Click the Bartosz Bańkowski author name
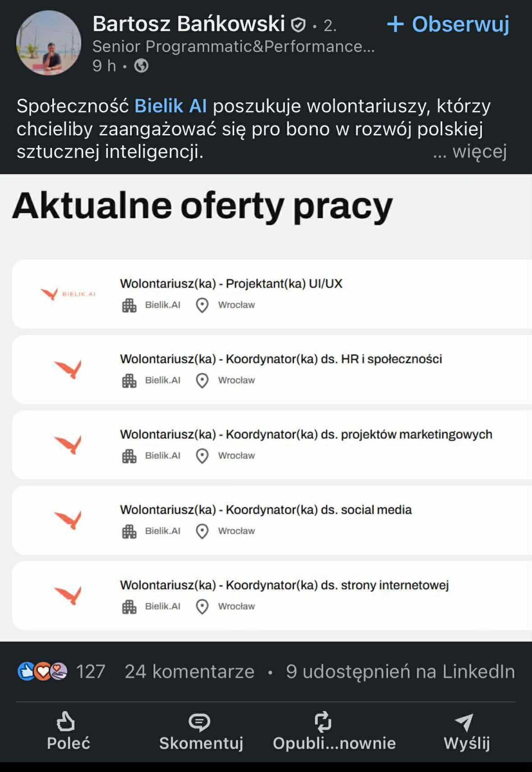532x772 pixels. point(189,24)
